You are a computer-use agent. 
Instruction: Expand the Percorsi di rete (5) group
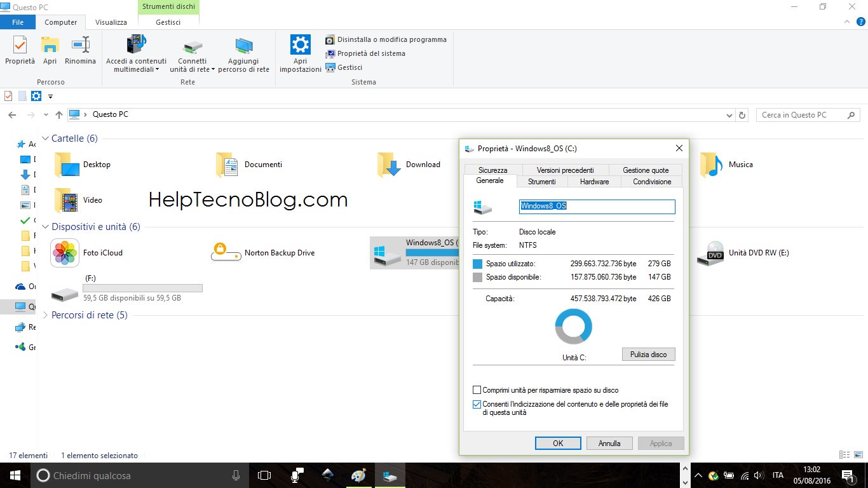45,315
